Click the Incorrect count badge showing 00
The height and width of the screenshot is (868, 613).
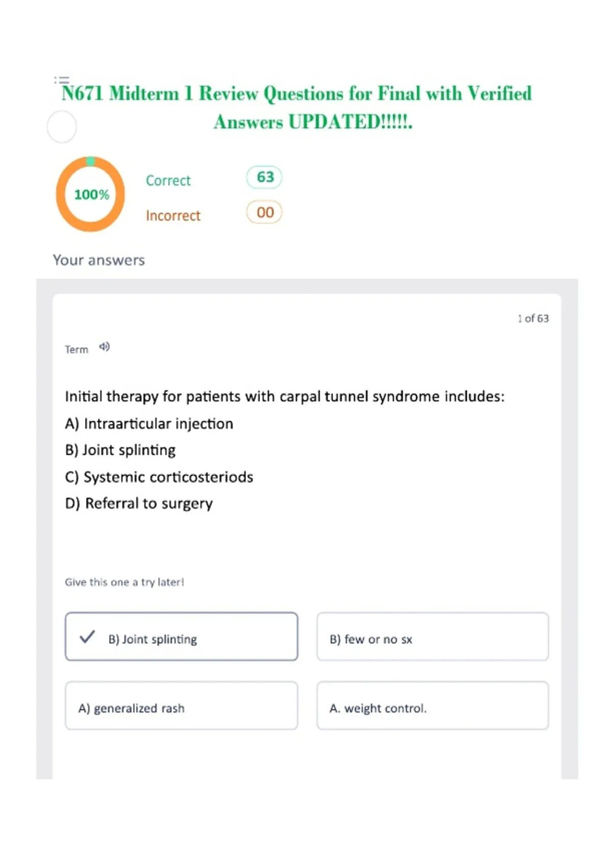click(x=264, y=212)
